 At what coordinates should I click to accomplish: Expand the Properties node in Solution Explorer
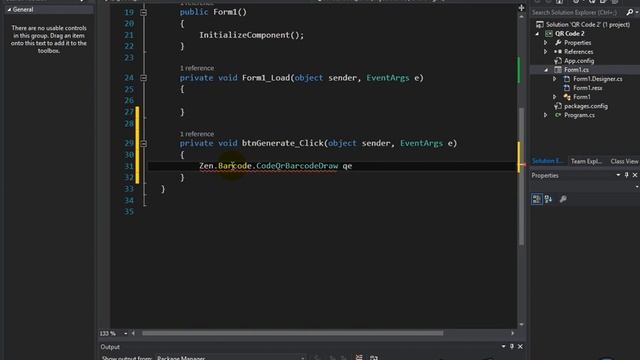[x=546, y=42]
